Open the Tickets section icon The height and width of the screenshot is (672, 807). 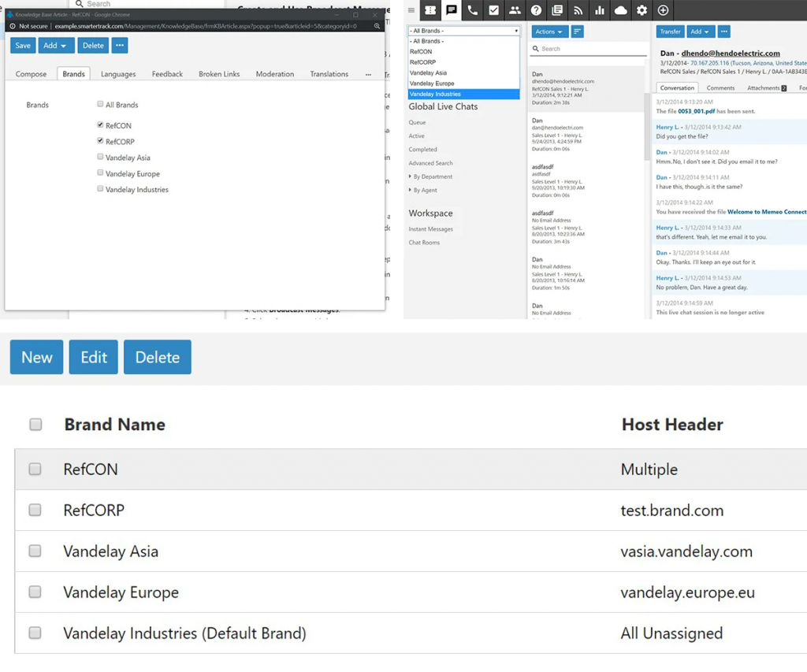click(x=430, y=9)
